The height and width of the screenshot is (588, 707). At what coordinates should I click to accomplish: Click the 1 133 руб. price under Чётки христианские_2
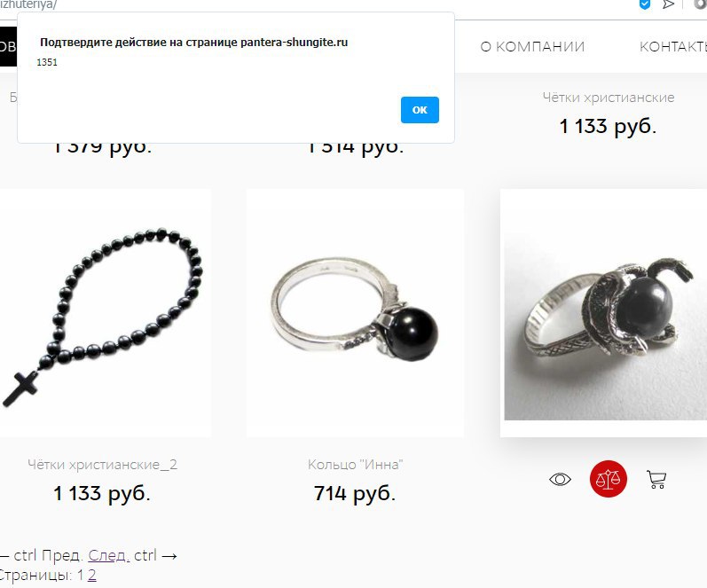pyautogui.click(x=102, y=493)
